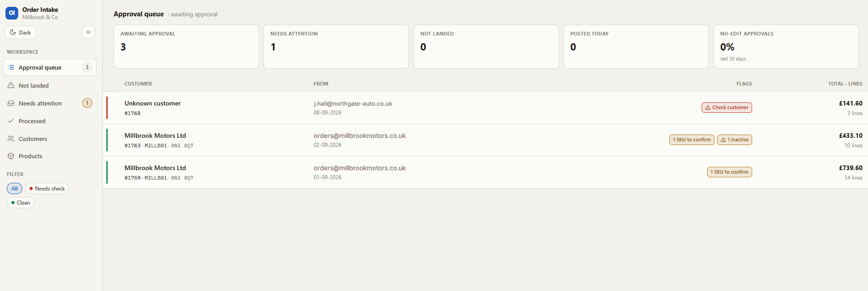Viewport: 868px width, 291px height.
Task: Toggle Dark mode button
Action: (20, 32)
